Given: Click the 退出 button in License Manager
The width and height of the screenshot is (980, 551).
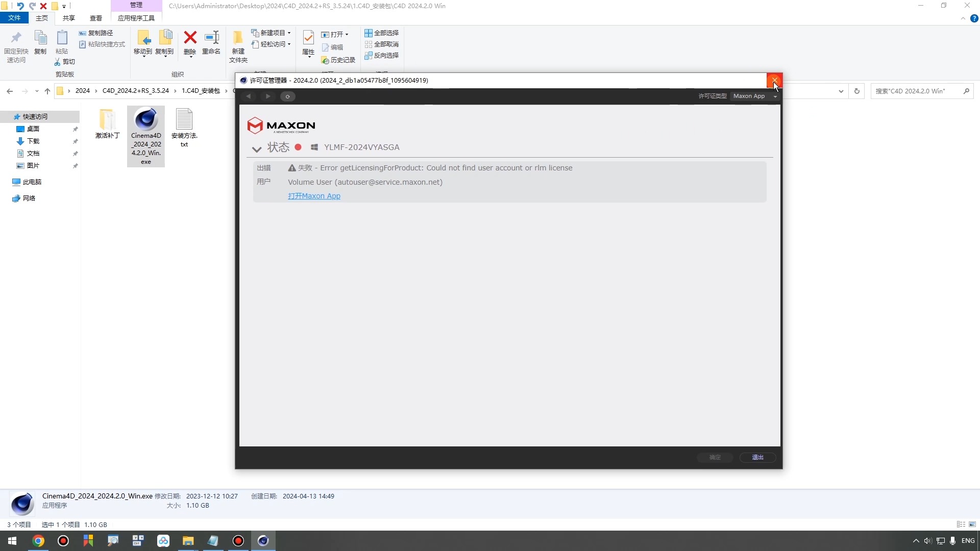Looking at the screenshot, I should click(757, 457).
